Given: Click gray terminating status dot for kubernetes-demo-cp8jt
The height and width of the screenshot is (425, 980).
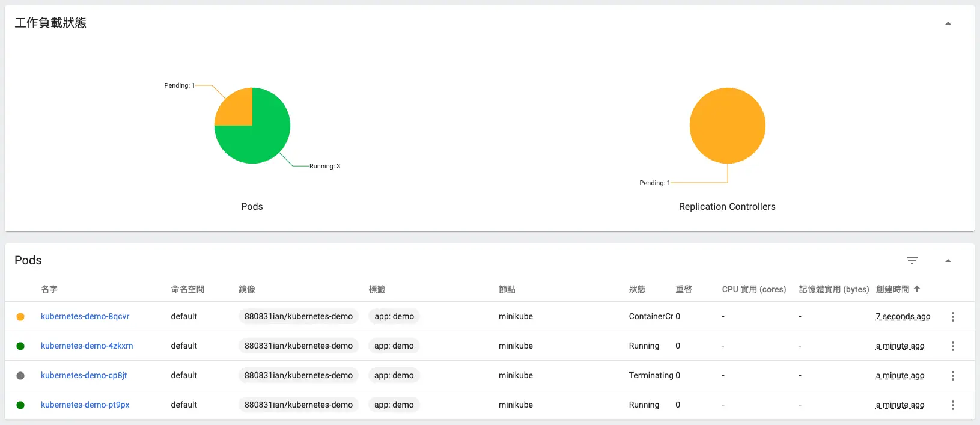Looking at the screenshot, I should pyautogui.click(x=20, y=376).
